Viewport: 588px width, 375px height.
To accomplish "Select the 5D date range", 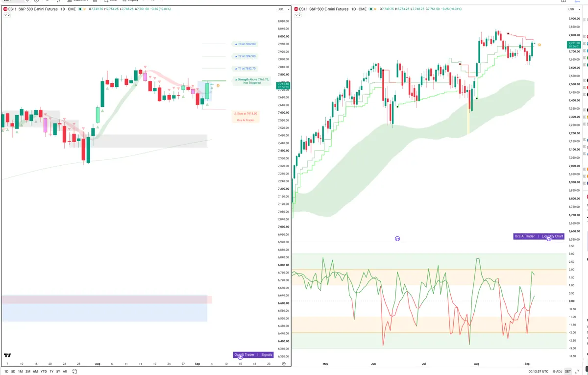I will coord(13,372).
